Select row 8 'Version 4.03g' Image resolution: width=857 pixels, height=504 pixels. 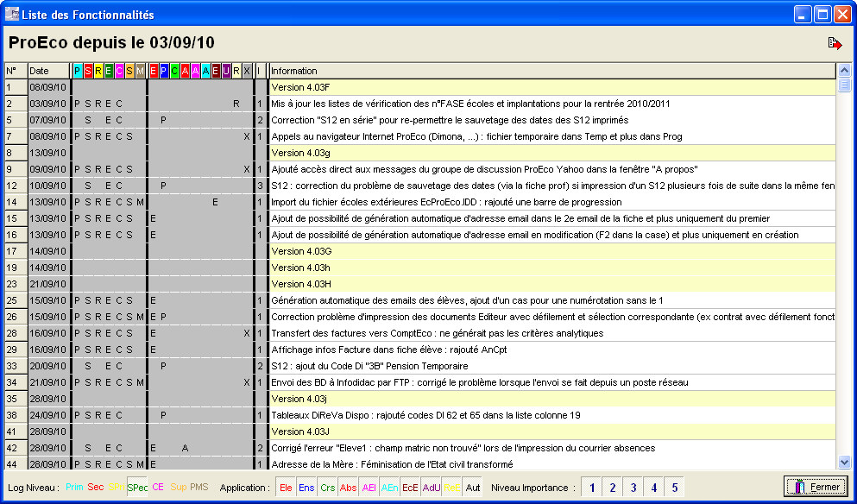(x=420, y=153)
